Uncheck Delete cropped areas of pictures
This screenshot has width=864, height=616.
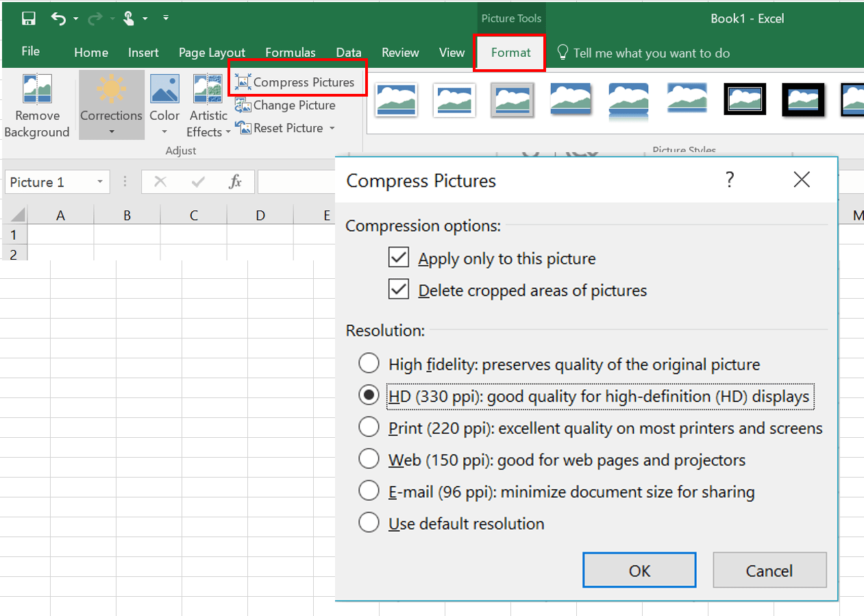(398, 288)
